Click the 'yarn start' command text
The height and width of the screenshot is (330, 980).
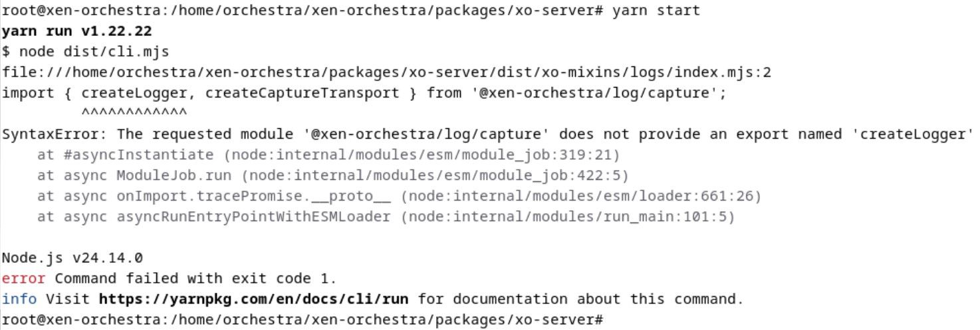click(656, 11)
